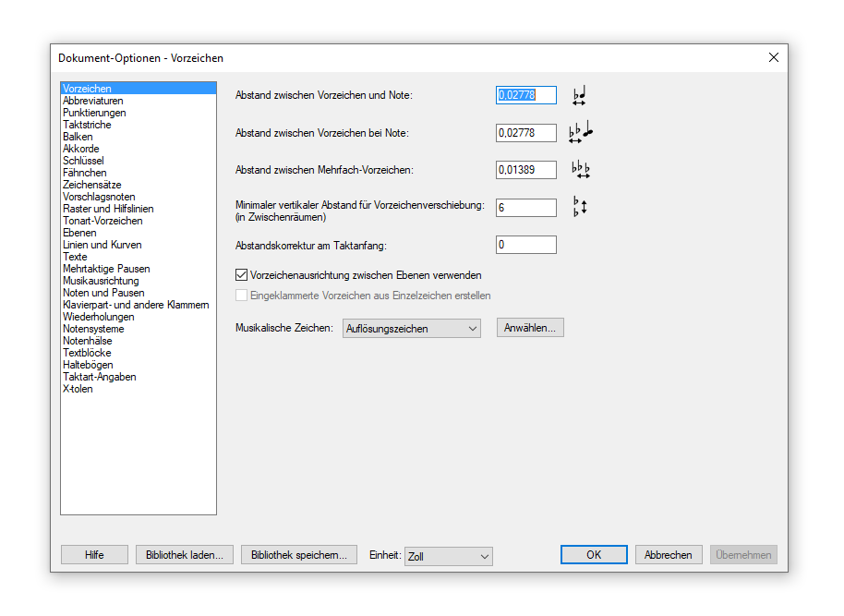Expand the Einheit unit dropdown
The width and height of the screenshot is (844, 616).
pyautogui.click(x=449, y=556)
